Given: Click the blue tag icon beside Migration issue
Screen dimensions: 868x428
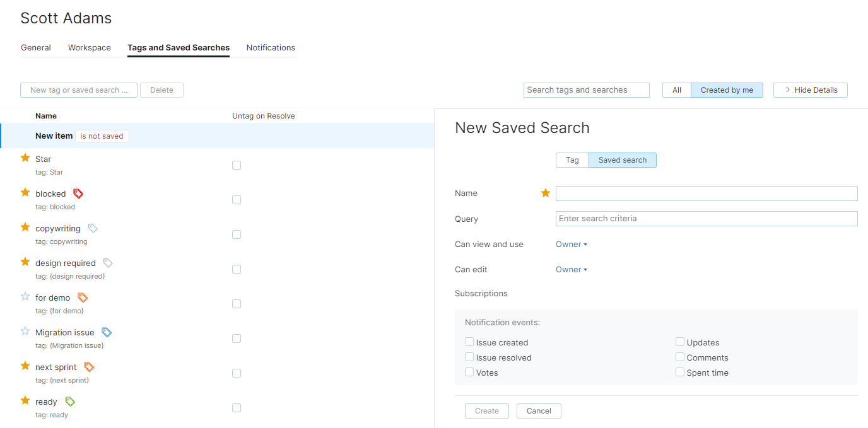Looking at the screenshot, I should (107, 332).
